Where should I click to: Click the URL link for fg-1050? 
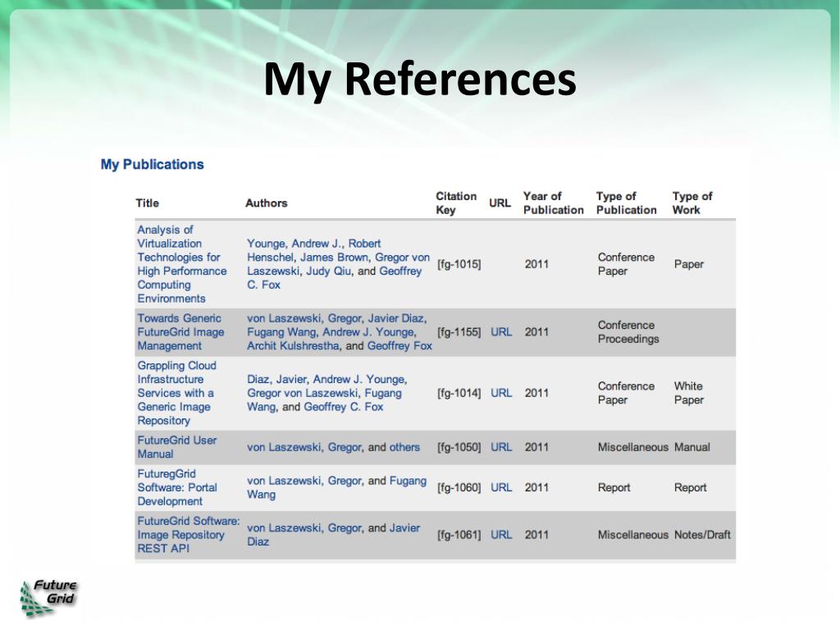tap(501, 447)
